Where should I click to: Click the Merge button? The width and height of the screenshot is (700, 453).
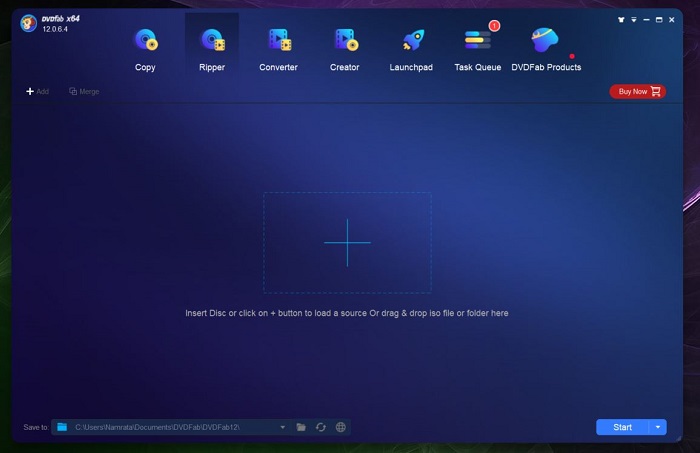click(x=84, y=91)
